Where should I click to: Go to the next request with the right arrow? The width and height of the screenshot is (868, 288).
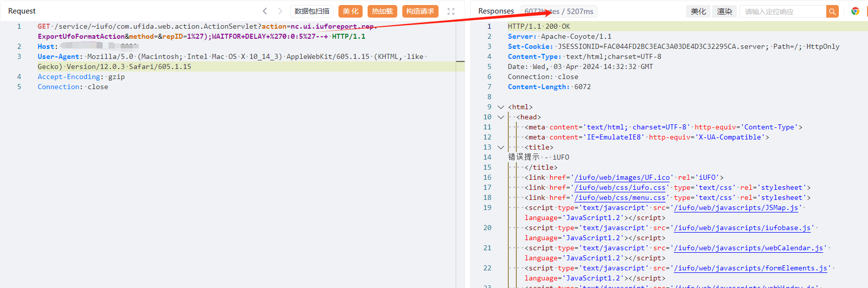(x=280, y=11)
